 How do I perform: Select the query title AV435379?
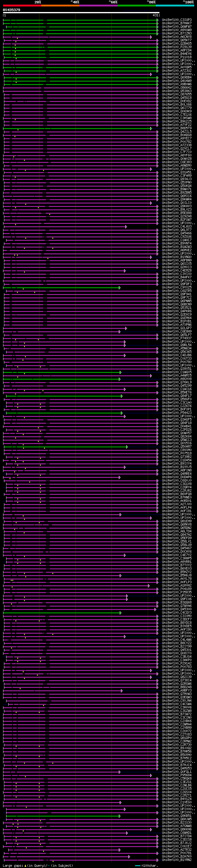tap(11, 10)
